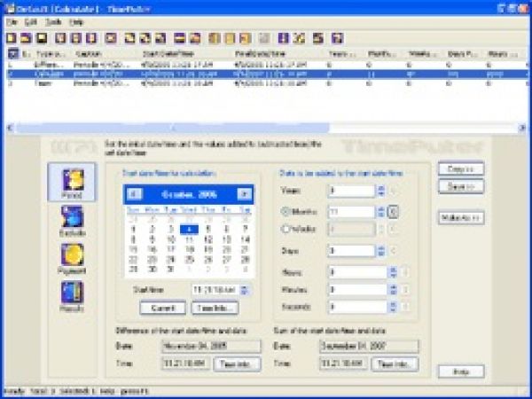Click into the Days input field
The image size is (532, 399).
pos(352,251)
